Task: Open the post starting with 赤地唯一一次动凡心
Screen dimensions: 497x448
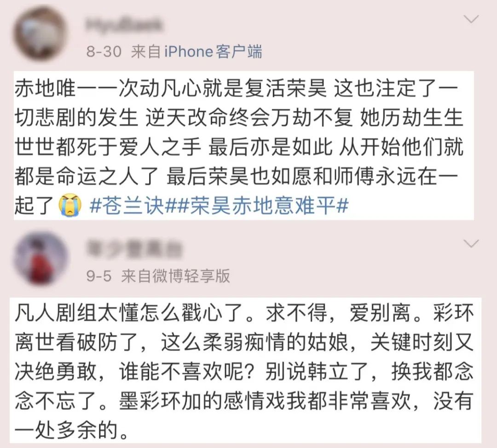Action: click(x=244, y=145)
